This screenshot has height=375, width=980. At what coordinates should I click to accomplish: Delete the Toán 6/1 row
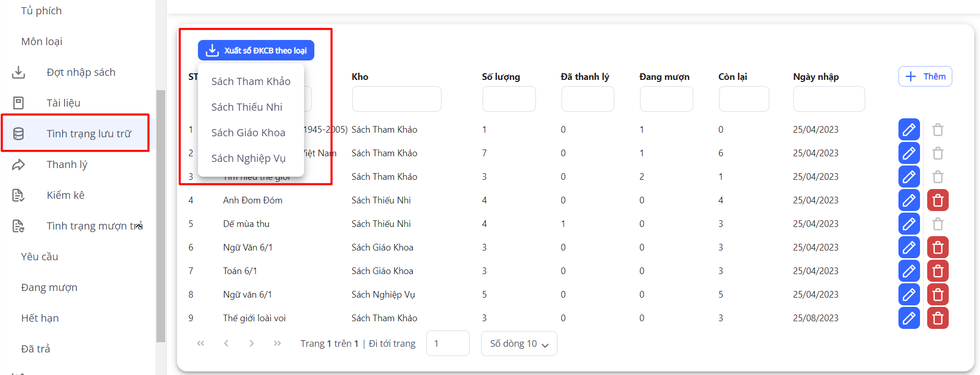coord(937,271)
